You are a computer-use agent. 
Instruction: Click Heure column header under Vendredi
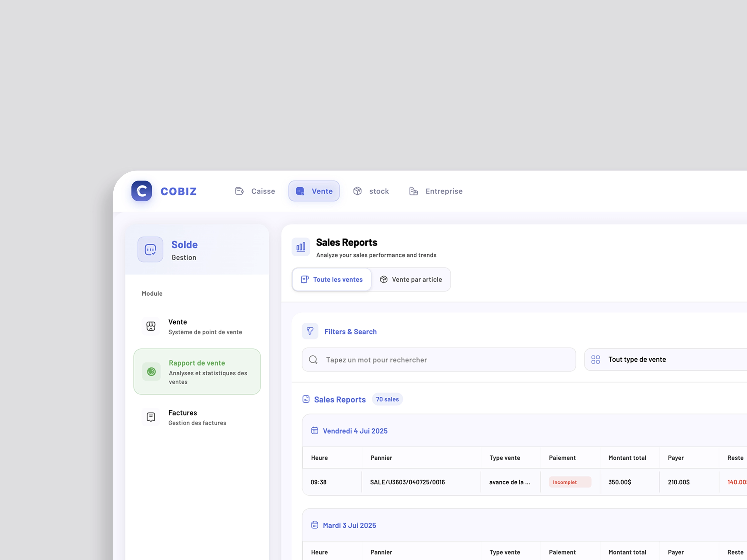(x=319, y=458)
